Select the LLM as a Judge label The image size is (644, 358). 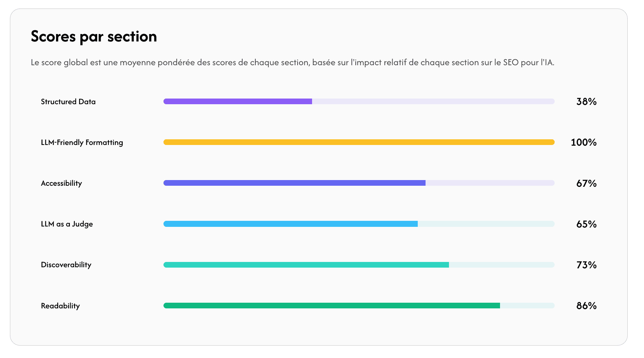[67, 224]
